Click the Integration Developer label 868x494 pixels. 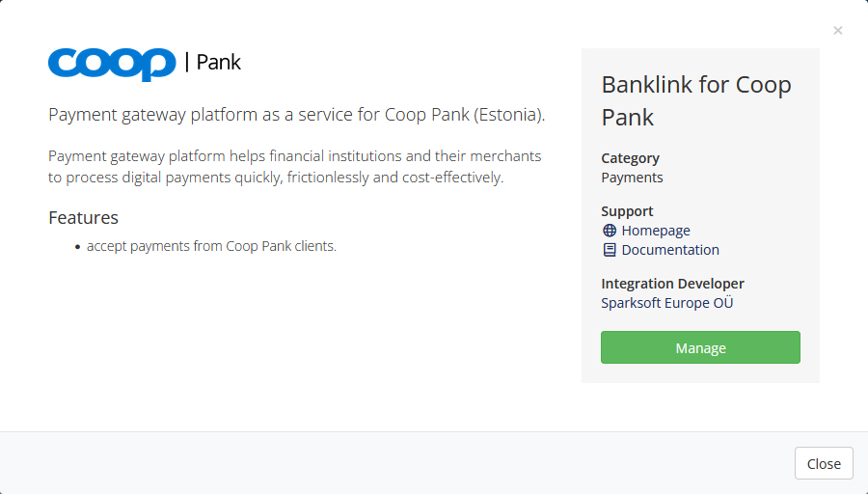[x=672, y=284]
